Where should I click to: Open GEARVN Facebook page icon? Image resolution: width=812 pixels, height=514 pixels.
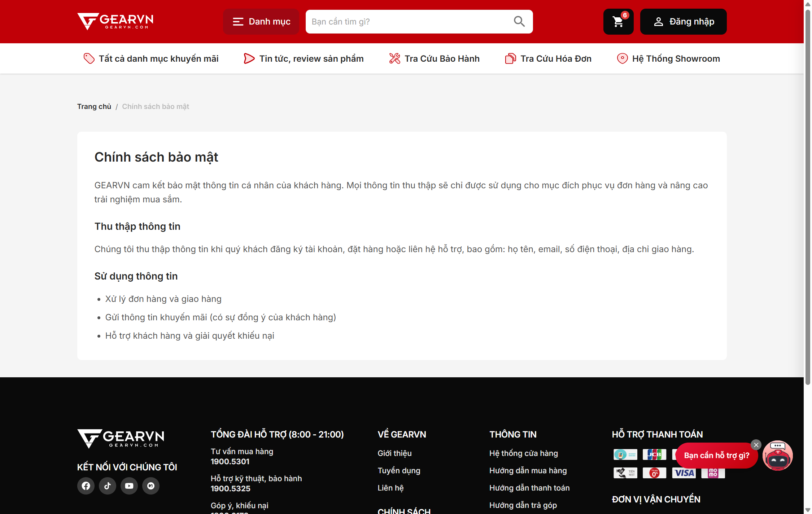pyautogui.click(x=86, y=486)
